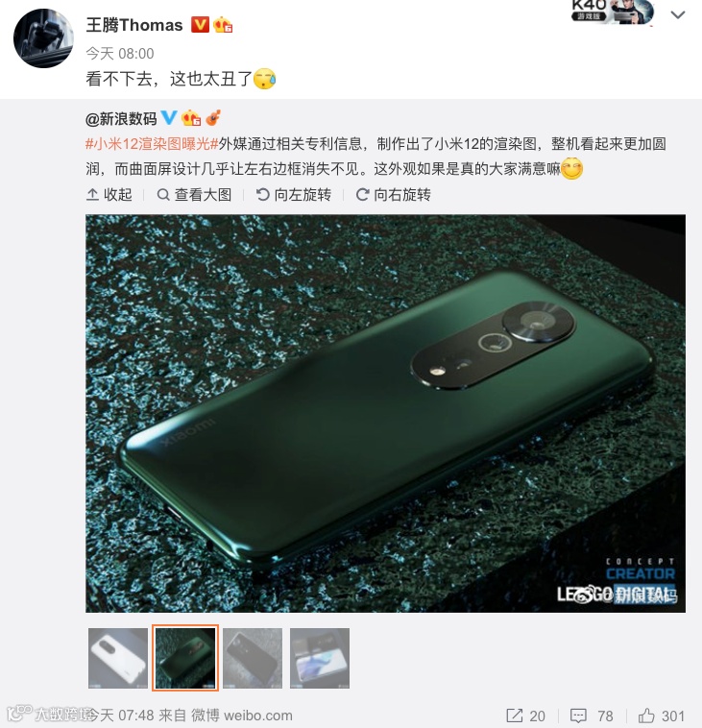The height and width of the screenshot is (728, 702).
Task: Collapse the image with 收起
Action: click(x=109, y=195)
